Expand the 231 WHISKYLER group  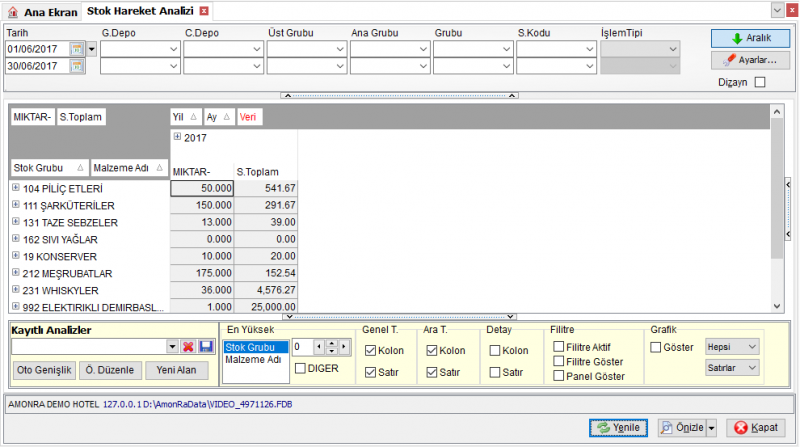pyautogui.click(x=16, y=289)
